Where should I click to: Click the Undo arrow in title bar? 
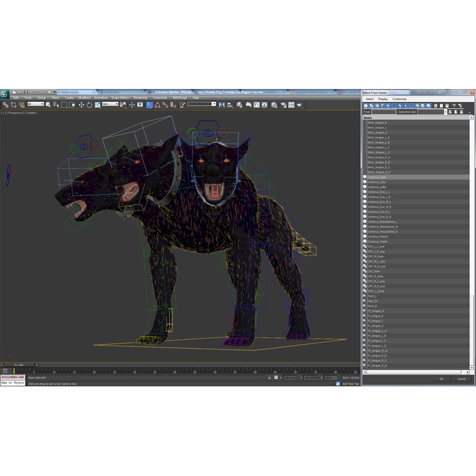[x=32, y=92]
